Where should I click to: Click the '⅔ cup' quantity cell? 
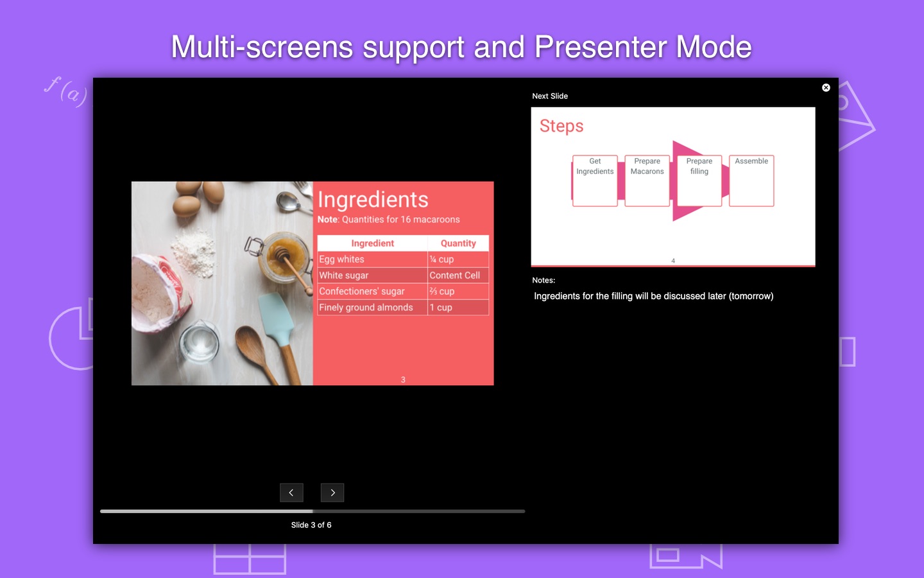[458, 292]
